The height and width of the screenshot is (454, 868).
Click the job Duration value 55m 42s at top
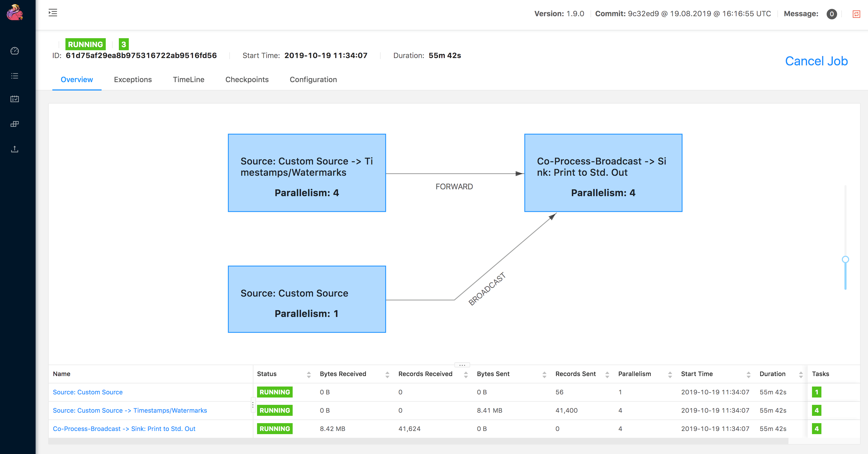pyautogui.click(x=444, y=55)
